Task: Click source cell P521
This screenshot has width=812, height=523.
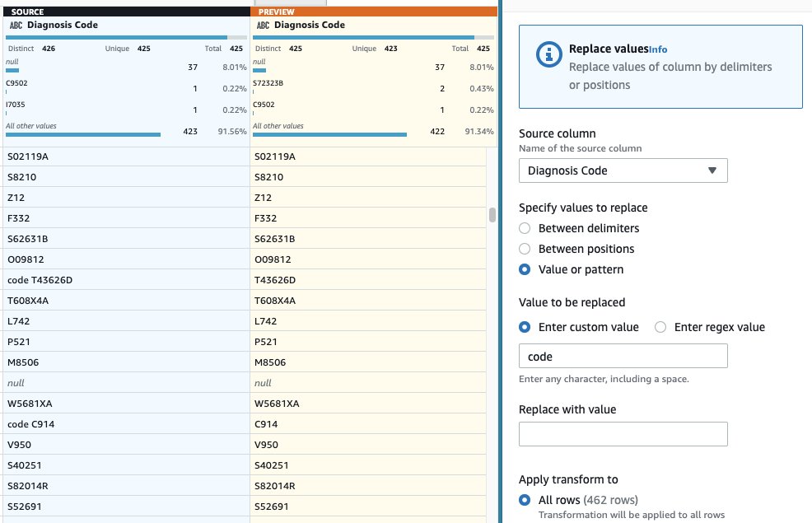Action: click(126, 342)
